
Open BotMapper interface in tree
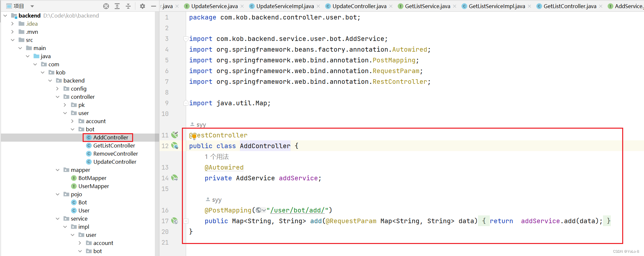(92, 178)
